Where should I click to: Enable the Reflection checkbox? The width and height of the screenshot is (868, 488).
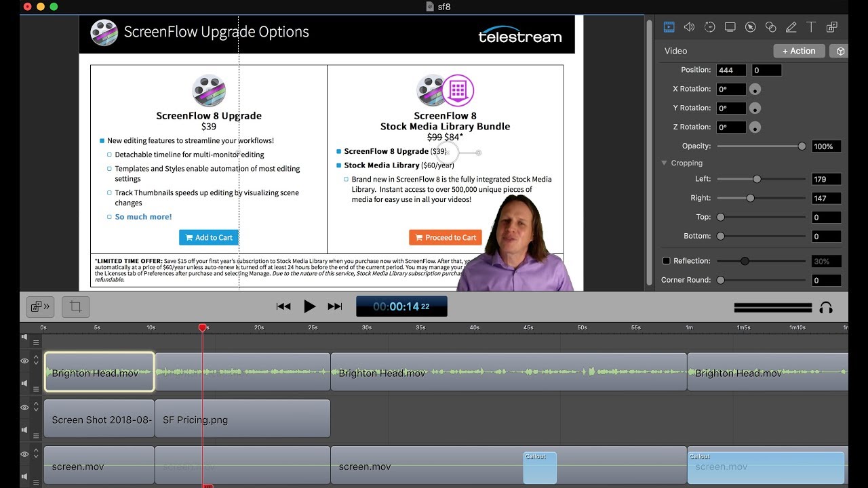[666, 261]
